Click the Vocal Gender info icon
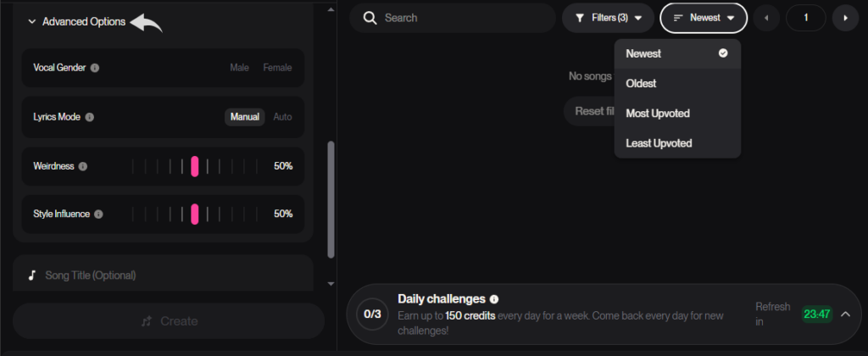 [x=95, y=68]
